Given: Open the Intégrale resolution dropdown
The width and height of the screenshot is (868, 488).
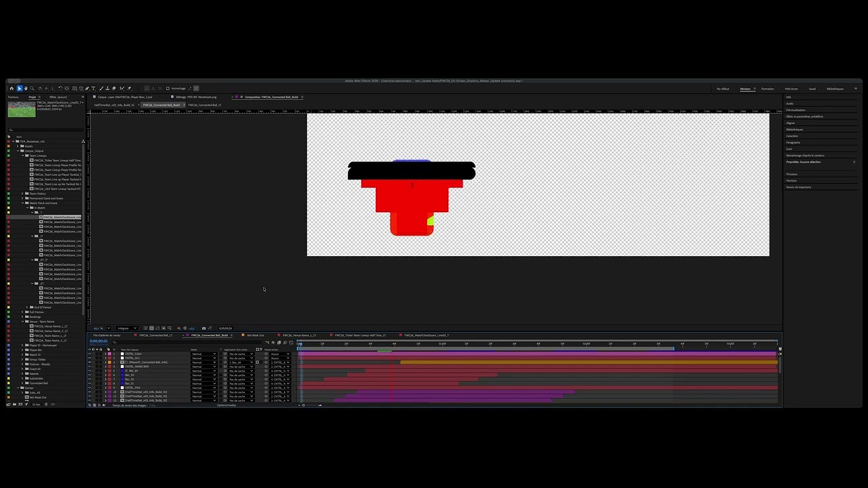Looking at the screenshot, I should click(126, 328).
